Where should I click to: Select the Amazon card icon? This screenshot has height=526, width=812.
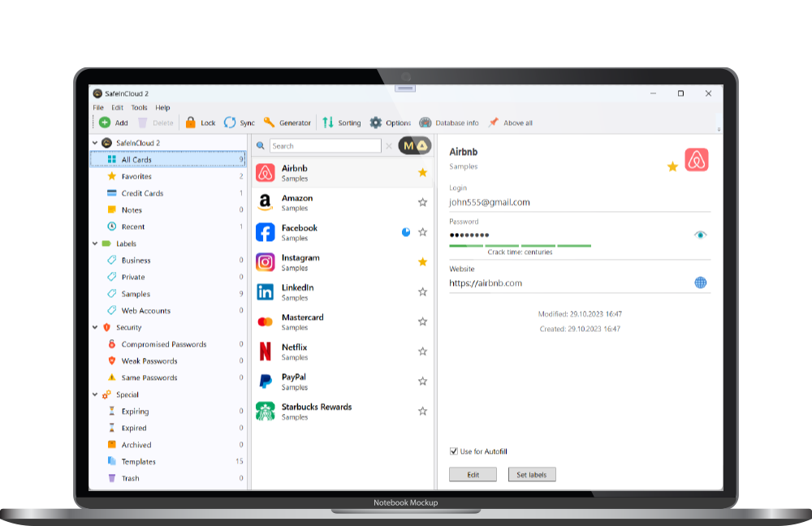[266, 202]
